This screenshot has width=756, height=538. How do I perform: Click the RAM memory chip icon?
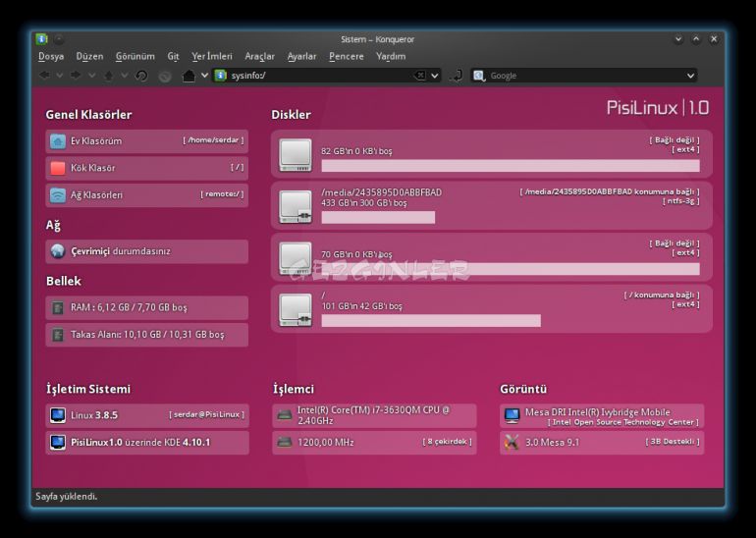point(58,307)
